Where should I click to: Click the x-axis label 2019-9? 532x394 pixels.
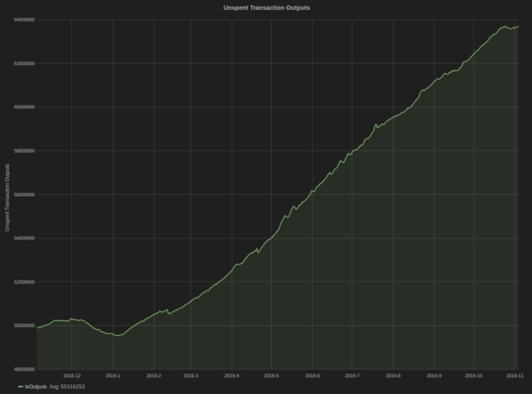433,375
